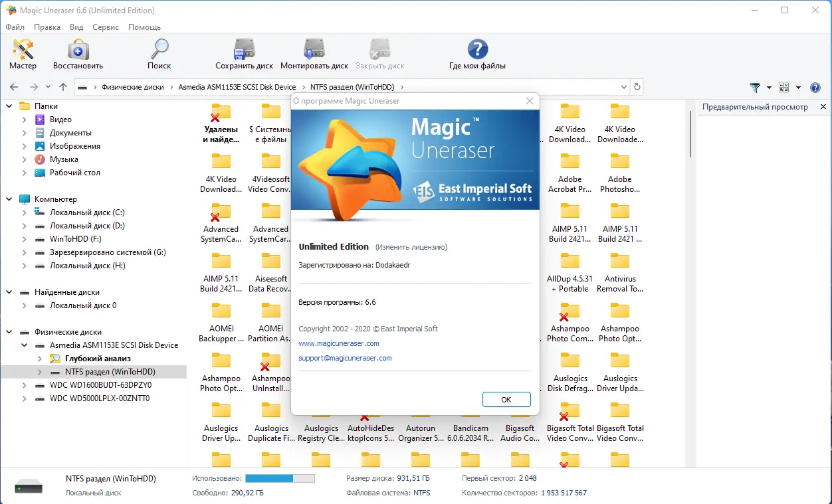832x504 pixels.
Task: Open the Файл menu
Action: 14,27
